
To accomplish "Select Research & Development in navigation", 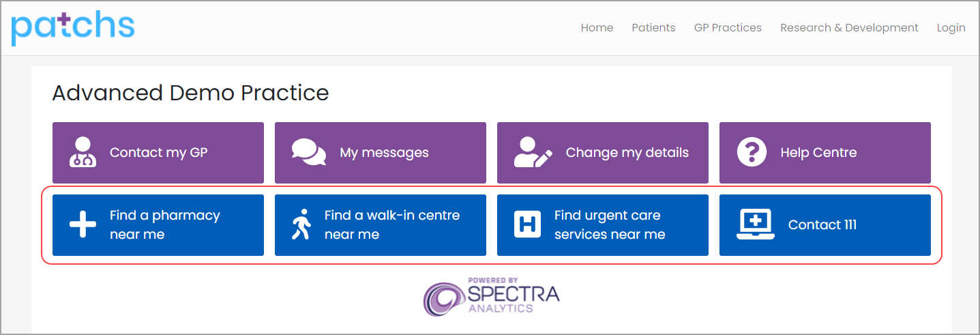I will coord(849,28).
